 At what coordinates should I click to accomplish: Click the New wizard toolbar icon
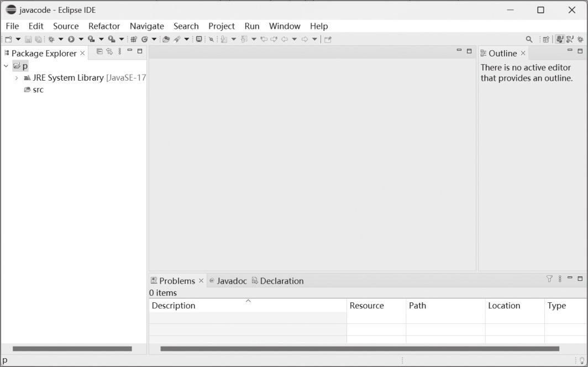click(x=8, y=39)
